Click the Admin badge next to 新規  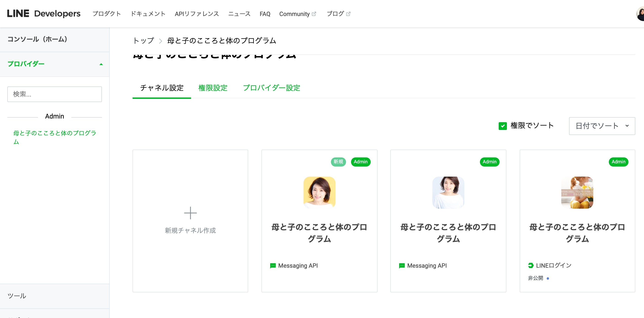coord(360,162)
